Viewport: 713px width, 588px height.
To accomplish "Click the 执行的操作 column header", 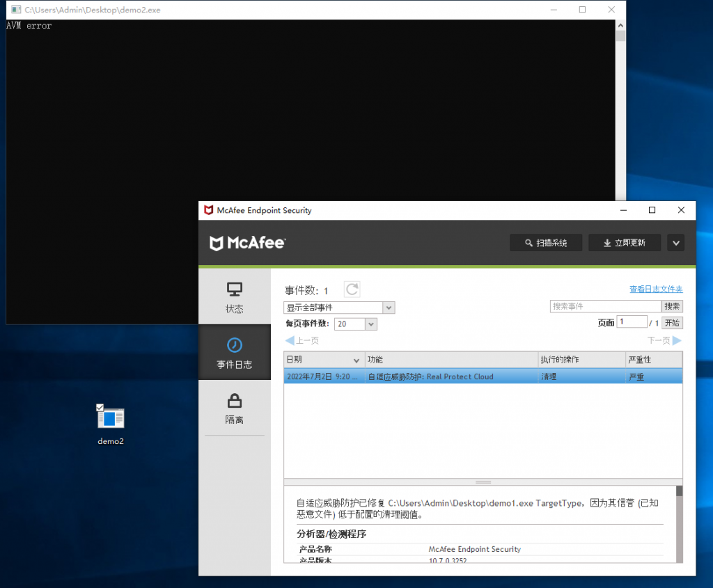I will pyautogui.click(x=581, y=360).
